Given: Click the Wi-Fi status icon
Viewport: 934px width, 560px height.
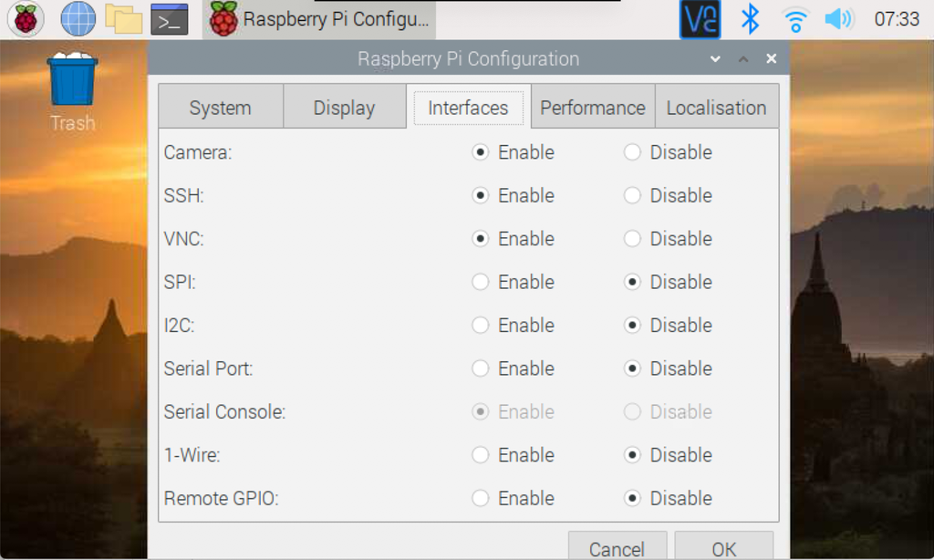Looking at the screenshot, I should pyautogui.click(x=794, y=18).
